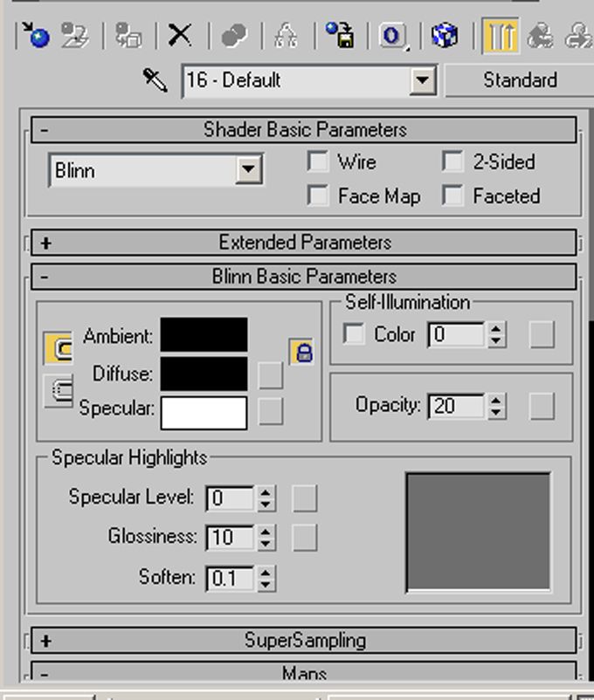Image resolution: width=594 pixels, height=700 pixels.
Task: Click the Glossiness value input field
Action: pos(230,537)
